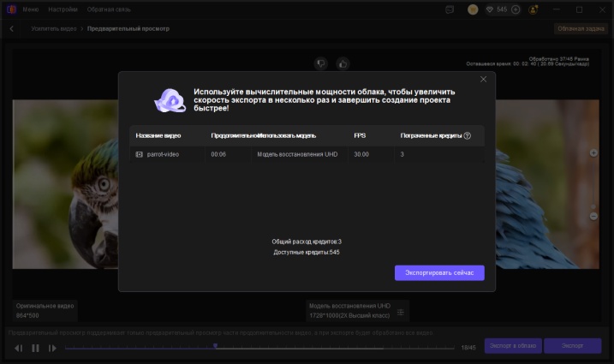Go back with the left arrow

tap(12, 28)
